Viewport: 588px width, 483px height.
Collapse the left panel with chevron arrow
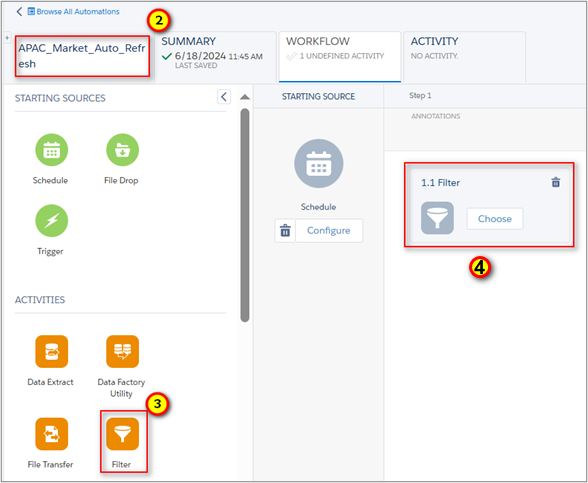coord(224,97)
